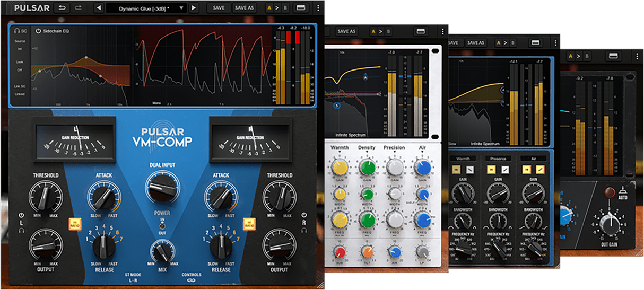
Task: Change the sidechain Source Int setting
Action: pyautogui.click(x=20, y=48)
